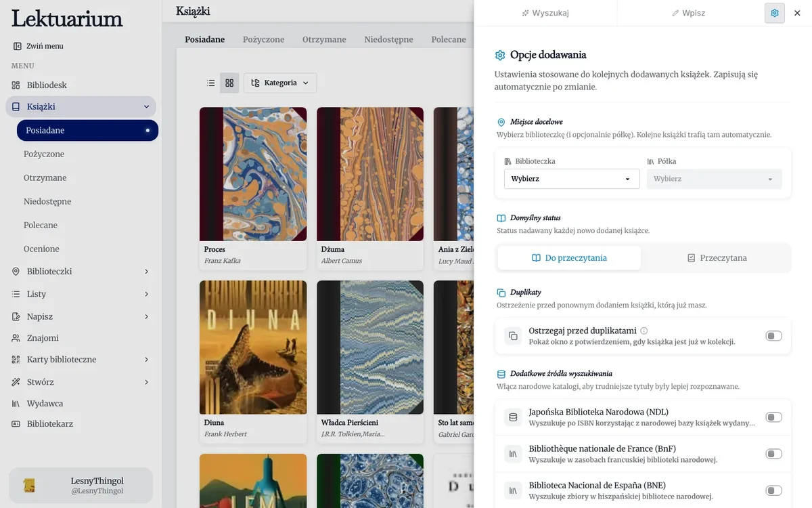Viewport: 812px width, 508px height.
Task: Open the Diuna book cover
Action: click(253, 347)
